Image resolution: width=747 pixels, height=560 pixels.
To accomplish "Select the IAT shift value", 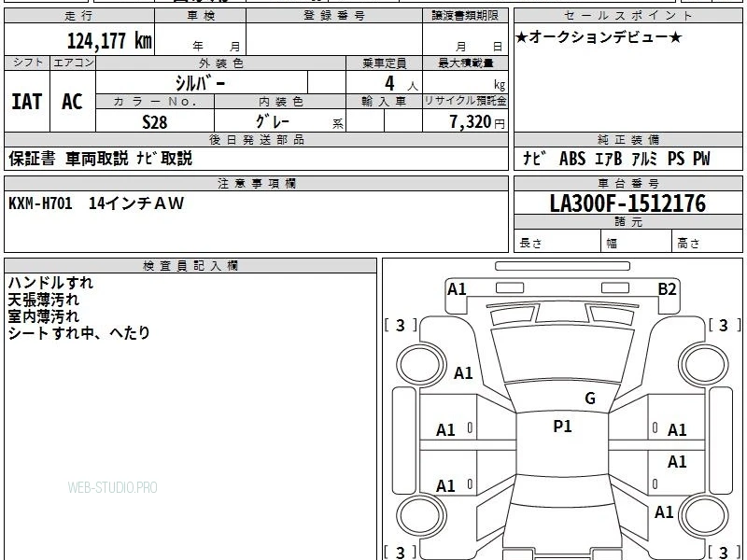I will click(x=27, y=102).
